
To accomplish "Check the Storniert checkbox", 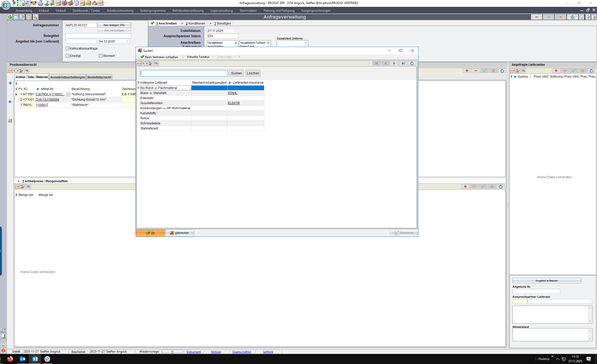I will coord(101,56).
